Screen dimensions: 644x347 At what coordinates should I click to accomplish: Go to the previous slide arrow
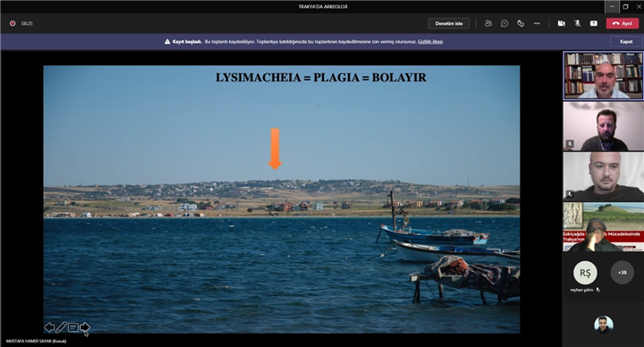pyautogui.click(x=49, y=327)
